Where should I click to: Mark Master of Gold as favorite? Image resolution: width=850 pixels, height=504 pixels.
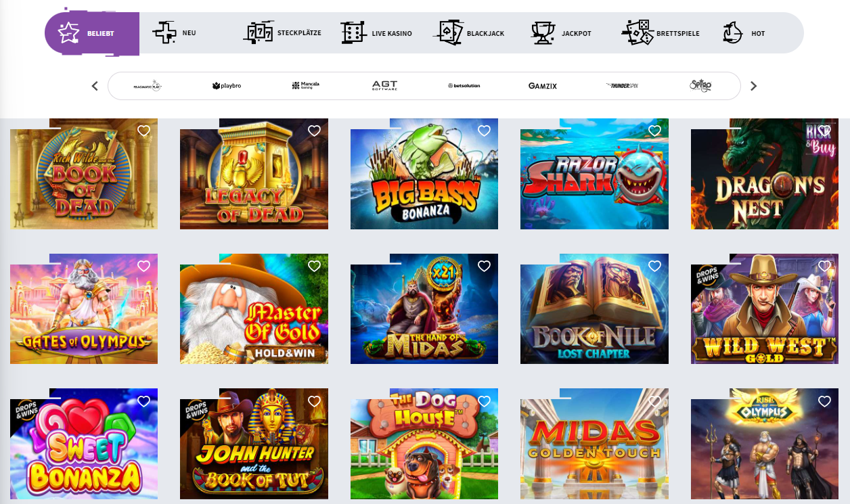(314, 266)
